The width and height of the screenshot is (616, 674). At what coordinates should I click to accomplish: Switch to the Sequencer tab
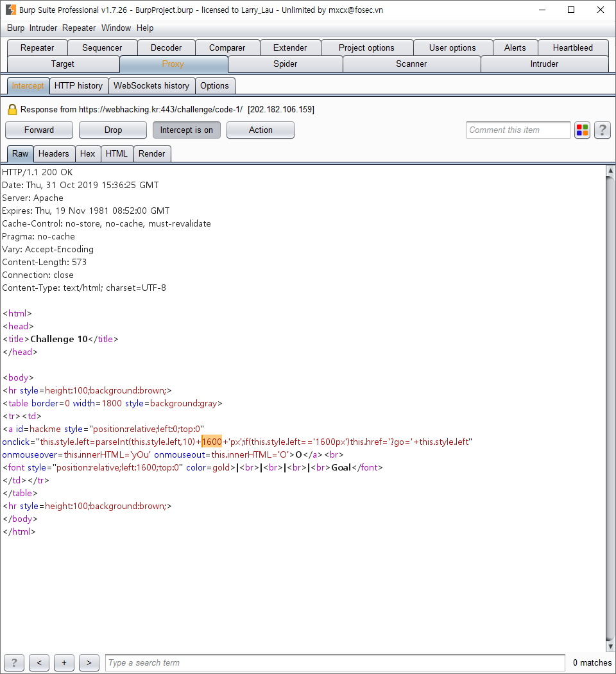(102, 48)
